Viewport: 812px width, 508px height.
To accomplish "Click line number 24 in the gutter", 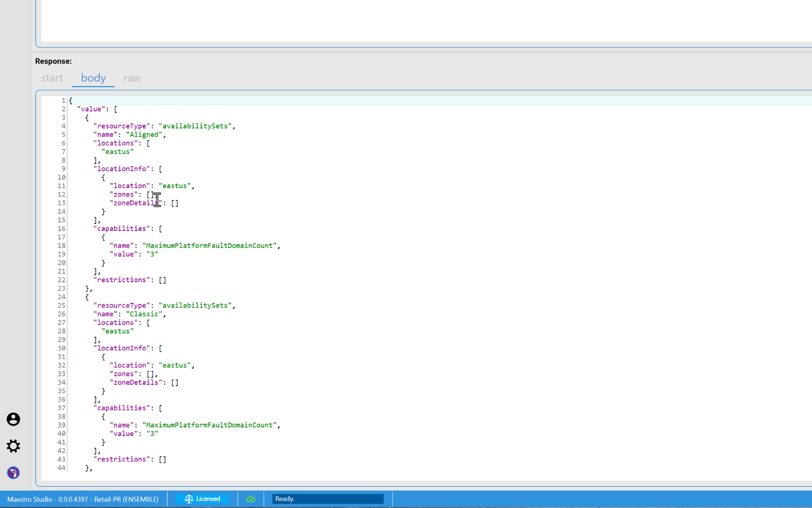I will click(x=62, y=297).
